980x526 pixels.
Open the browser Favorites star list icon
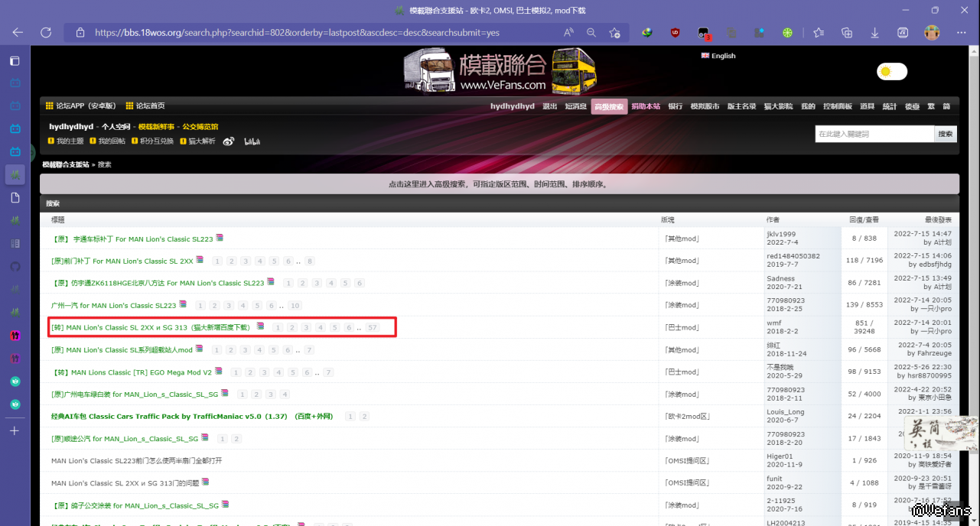819,33
